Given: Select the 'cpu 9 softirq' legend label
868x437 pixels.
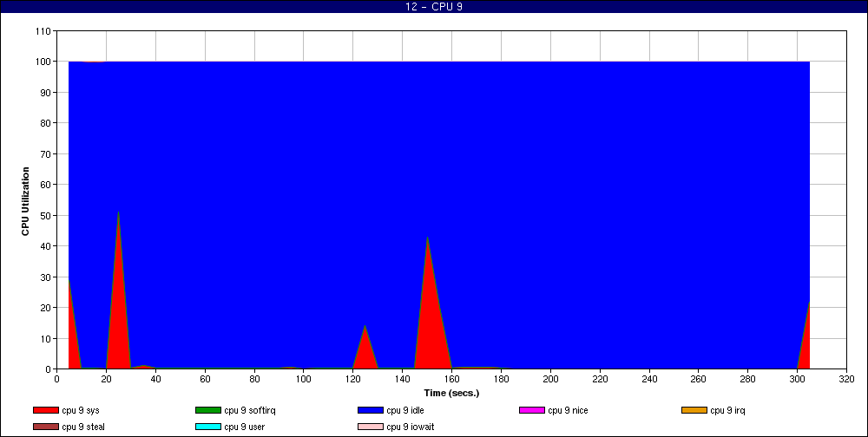Looking at the screenshot, I should [250, 410].
